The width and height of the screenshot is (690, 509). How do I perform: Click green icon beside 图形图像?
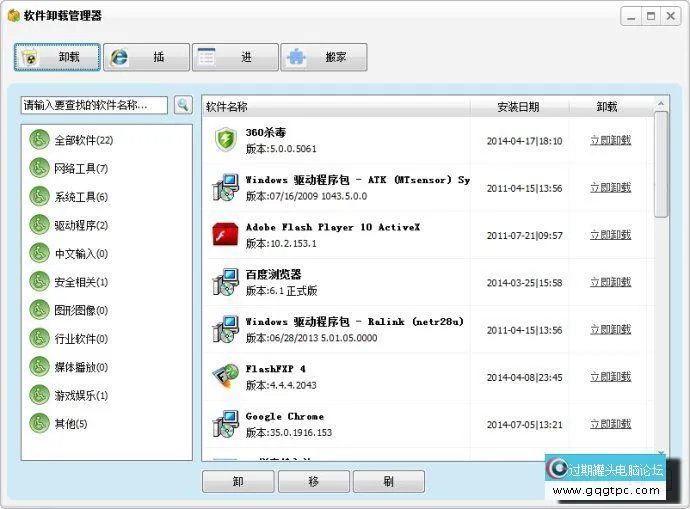click(x=39, y=310)
